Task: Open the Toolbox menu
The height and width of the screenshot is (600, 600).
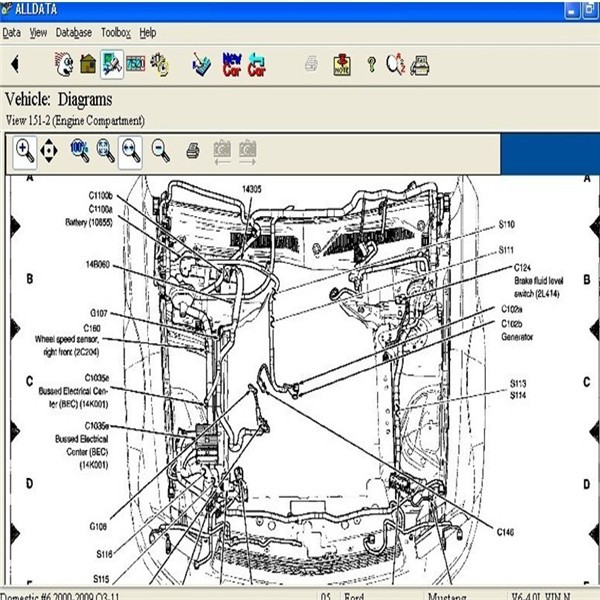Action: 116,33
